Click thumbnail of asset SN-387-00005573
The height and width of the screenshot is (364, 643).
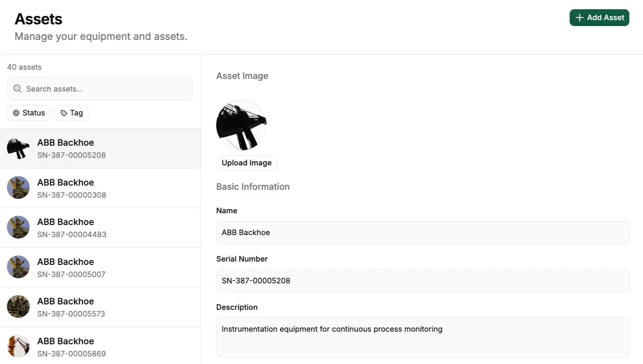coord(18,306)
